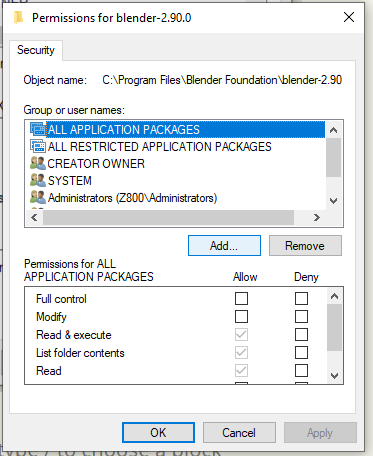Click the folder icon in title bar
Screen dimensions: 373x456
coord(19,17)
